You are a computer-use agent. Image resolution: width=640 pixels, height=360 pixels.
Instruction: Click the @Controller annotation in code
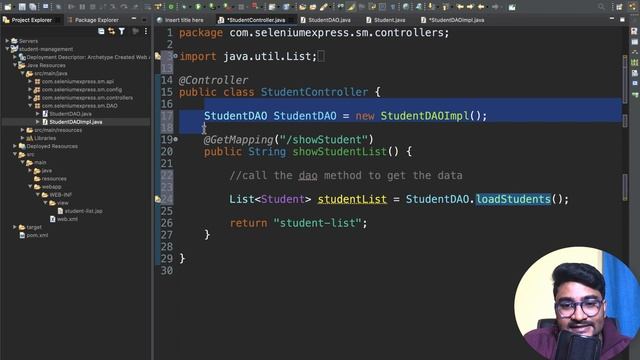point(213,80)
